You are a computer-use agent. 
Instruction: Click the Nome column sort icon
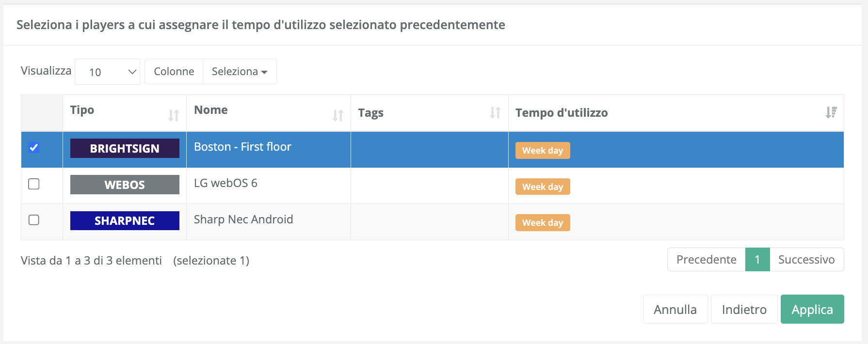pos(338,115)
